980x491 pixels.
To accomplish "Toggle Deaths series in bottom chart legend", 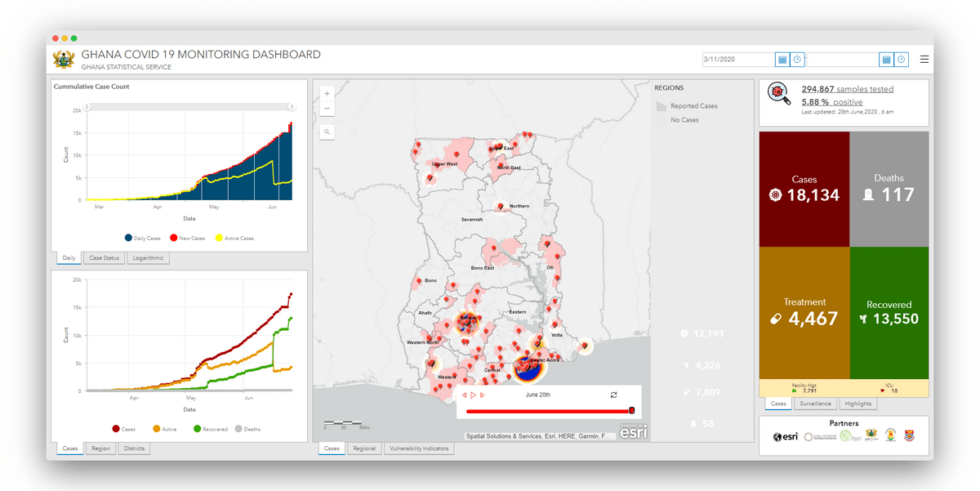I will 250,428.
